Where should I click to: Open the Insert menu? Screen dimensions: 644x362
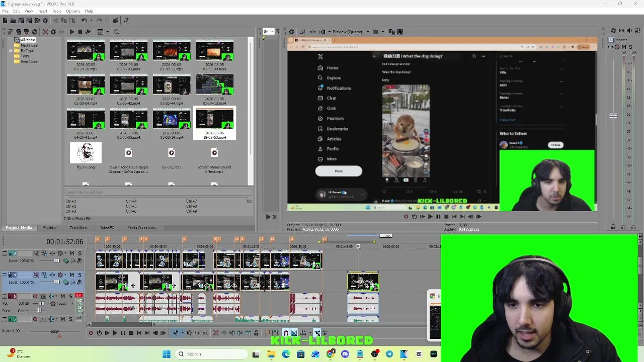(x=42, y=11)
